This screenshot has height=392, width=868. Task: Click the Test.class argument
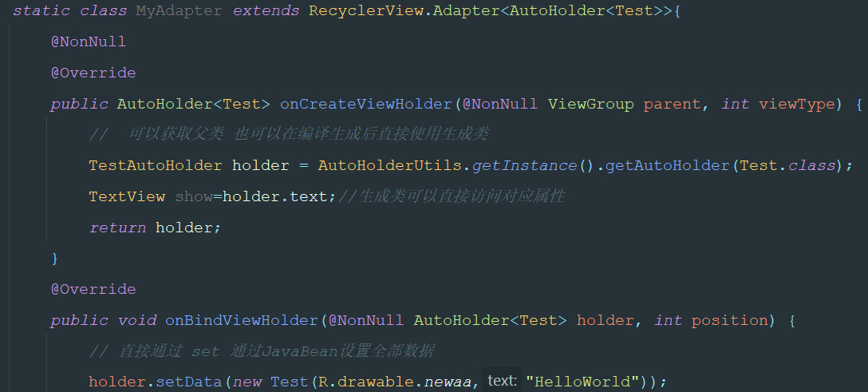click(787, 165)
